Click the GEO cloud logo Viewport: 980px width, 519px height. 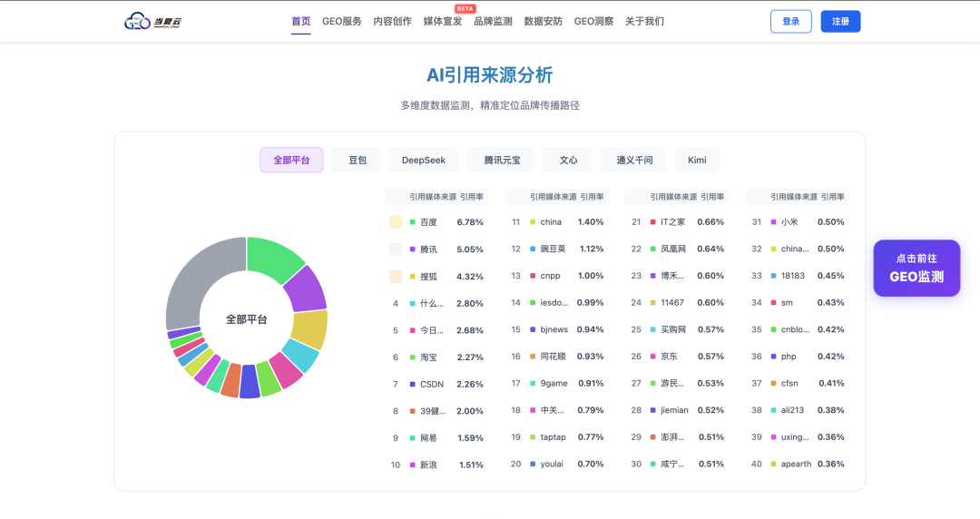click(x=153, y=21)
